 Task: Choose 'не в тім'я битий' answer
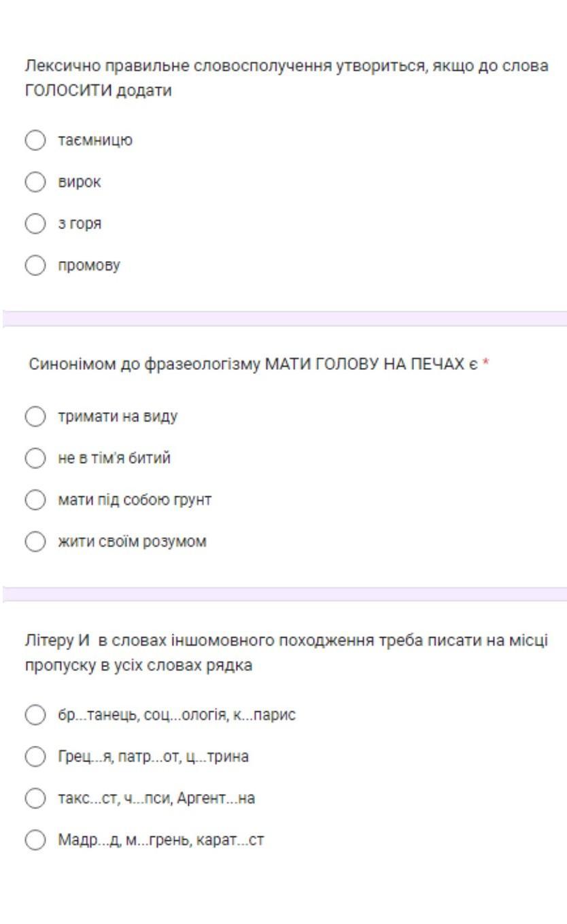34,458
